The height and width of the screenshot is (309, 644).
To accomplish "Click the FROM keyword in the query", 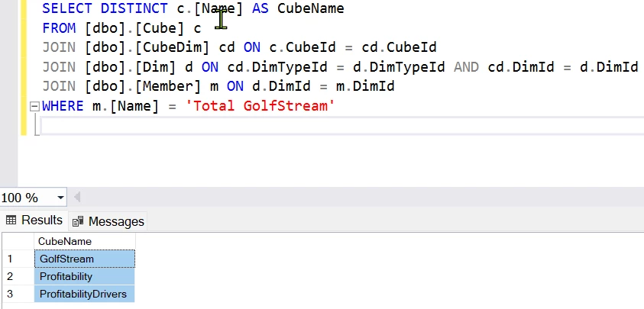I will [x=59, y=28].
